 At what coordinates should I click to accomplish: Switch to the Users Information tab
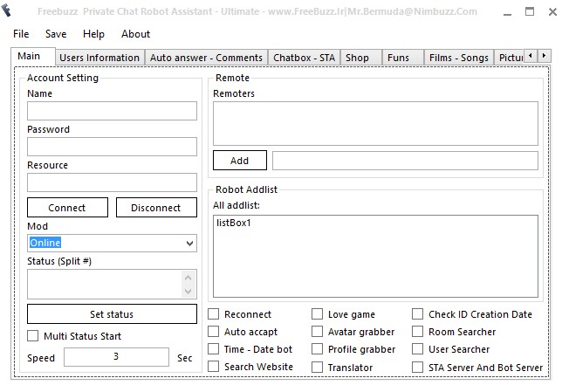[99, 58]
